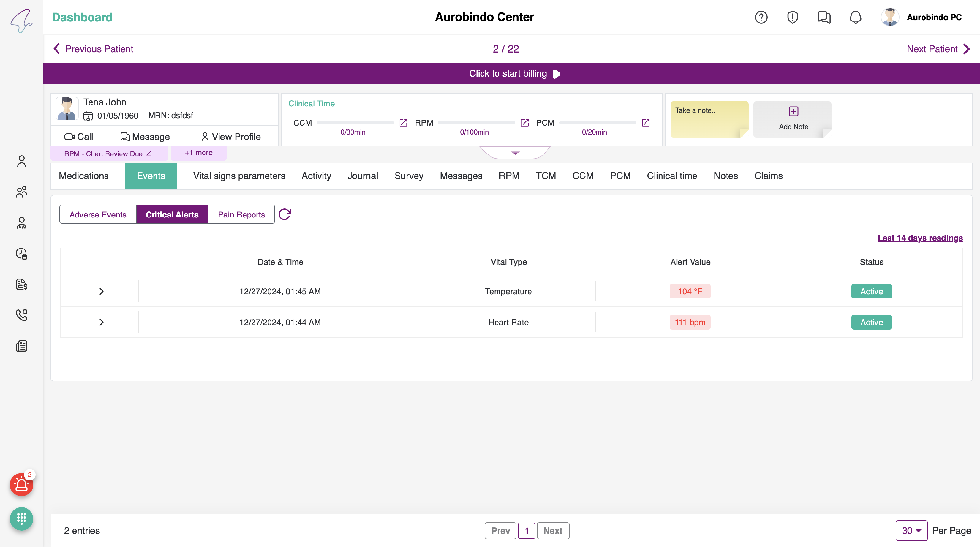
Task: Open the 30 per page dropdown
Action: (x=911, y=531)
